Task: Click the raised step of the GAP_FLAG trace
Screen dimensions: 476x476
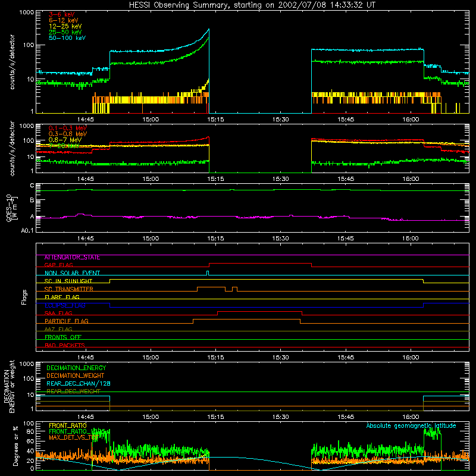Action: coord(260,264)
